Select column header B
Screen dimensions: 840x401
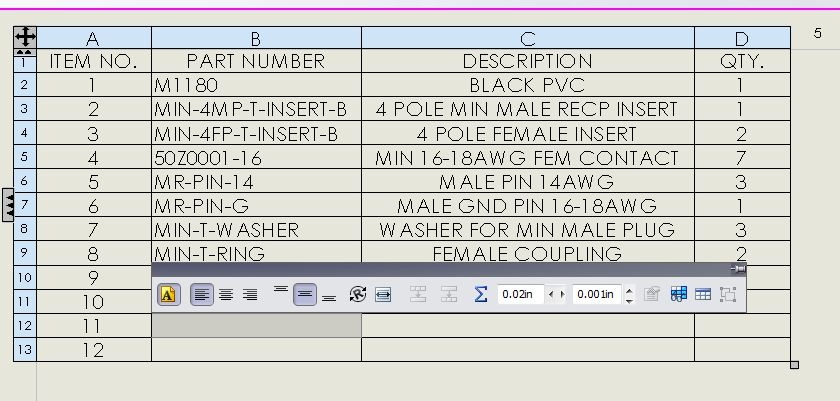coord(256,38)
